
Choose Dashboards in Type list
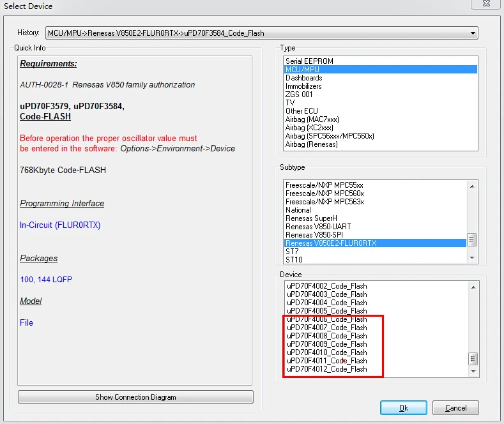tap(380, 78)
